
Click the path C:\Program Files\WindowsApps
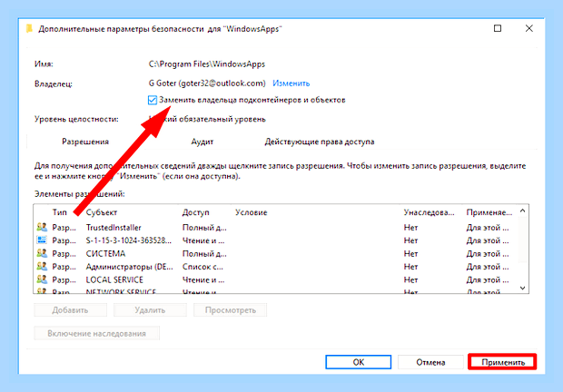pyautogui.click(x=207, y=64)
